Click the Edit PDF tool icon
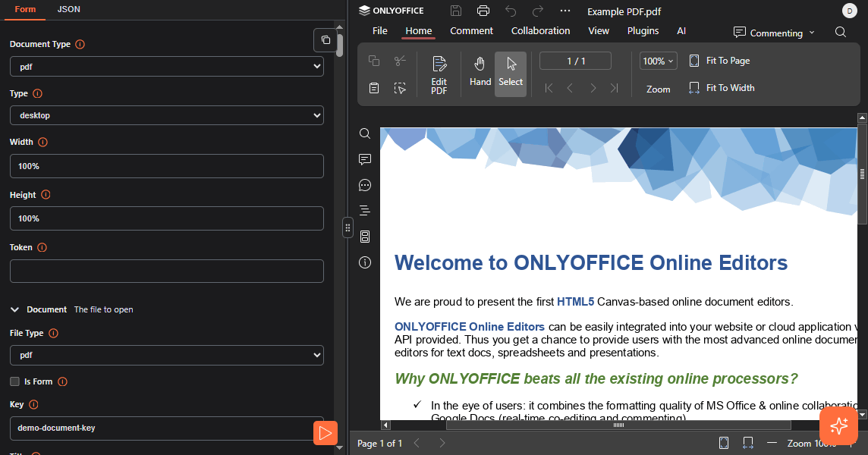The height and width of the screenshot is (455, 868). [x=439, y=74]
